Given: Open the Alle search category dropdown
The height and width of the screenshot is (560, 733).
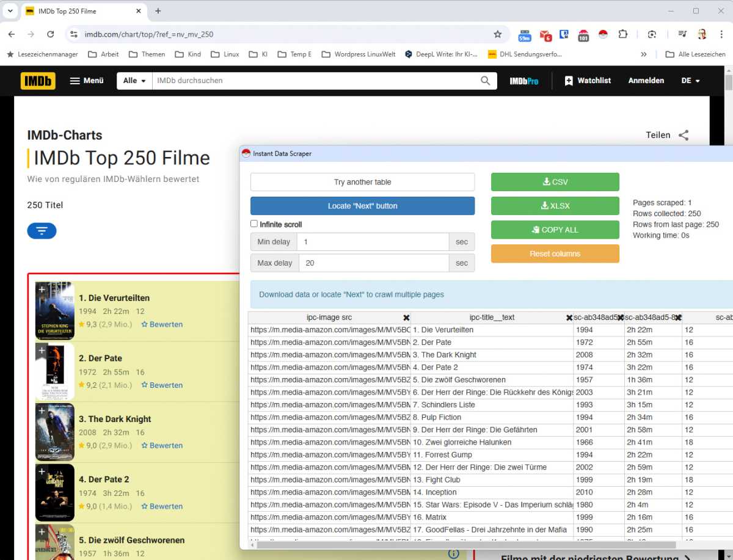Looking at the screenshot, I should (134, 81).
